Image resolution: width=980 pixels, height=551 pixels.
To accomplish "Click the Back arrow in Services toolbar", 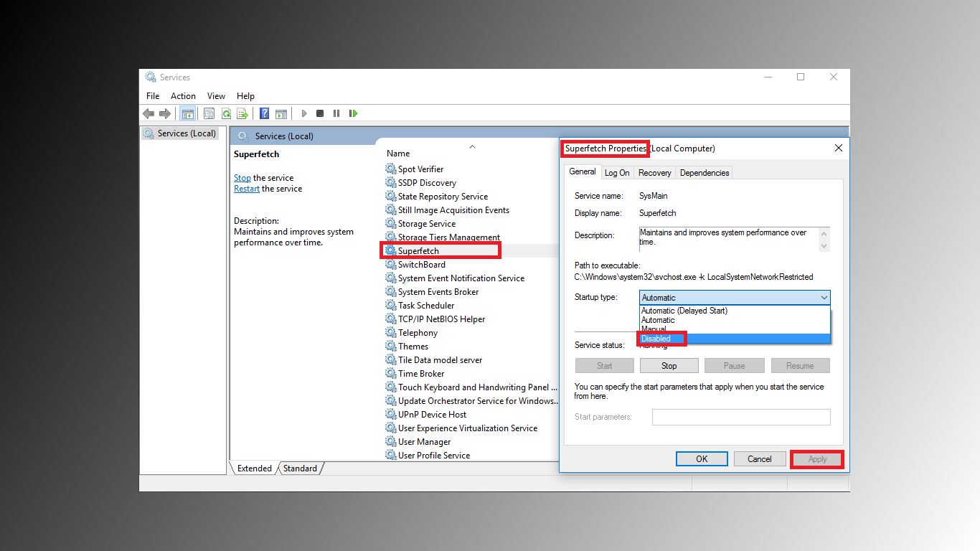I will 149,113.
